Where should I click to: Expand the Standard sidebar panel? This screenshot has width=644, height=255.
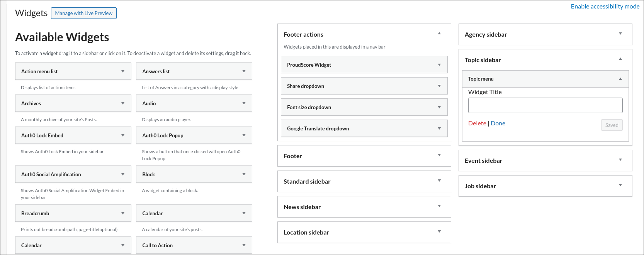[x=439, y=181]
